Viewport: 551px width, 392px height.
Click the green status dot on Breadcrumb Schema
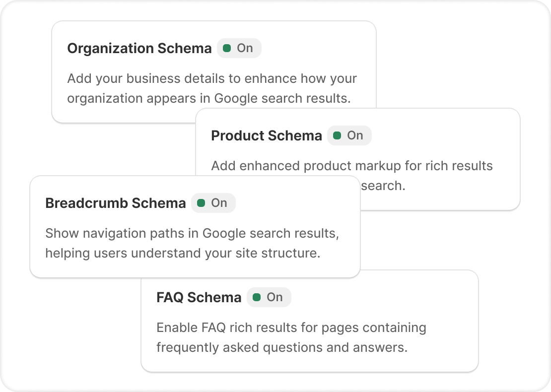click(201, 203)
